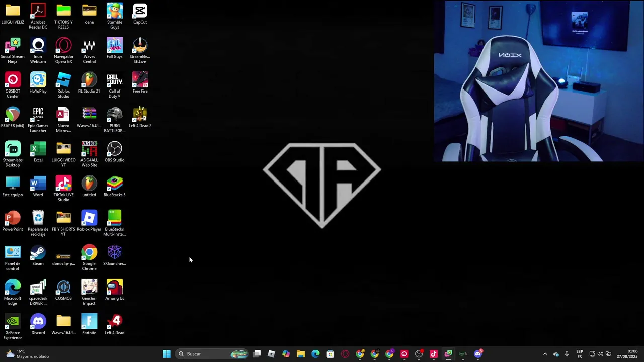Open the Windows Start menu
Image resolution: width=644 pixels, height=362 pixels.
167,354
